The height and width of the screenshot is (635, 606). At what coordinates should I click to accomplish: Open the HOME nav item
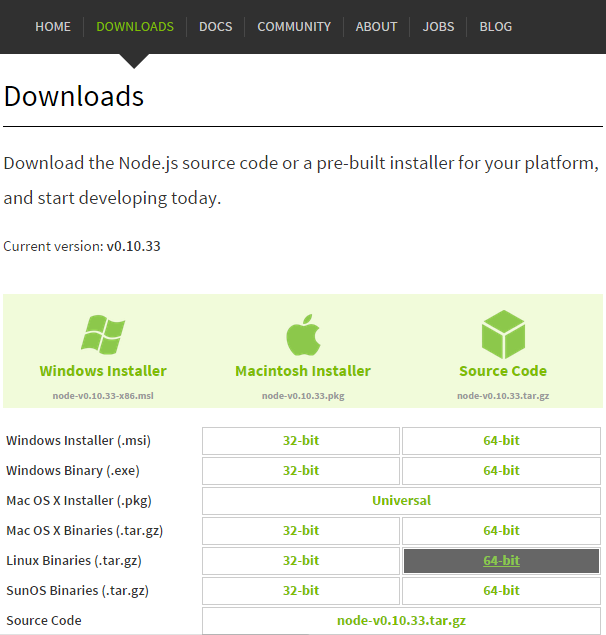coord(53,27)
